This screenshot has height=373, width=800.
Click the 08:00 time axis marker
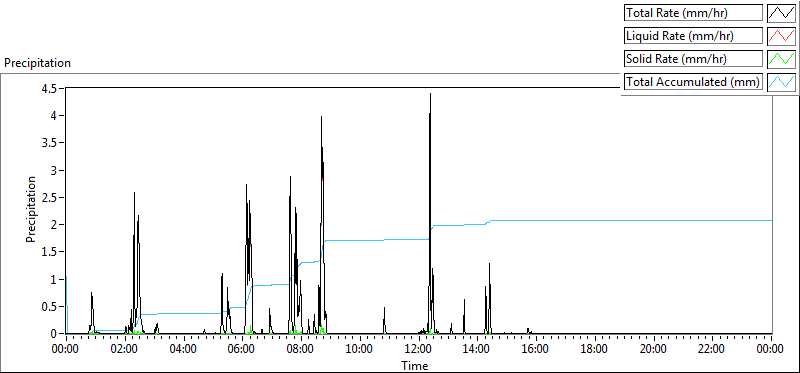click(301, 350)
